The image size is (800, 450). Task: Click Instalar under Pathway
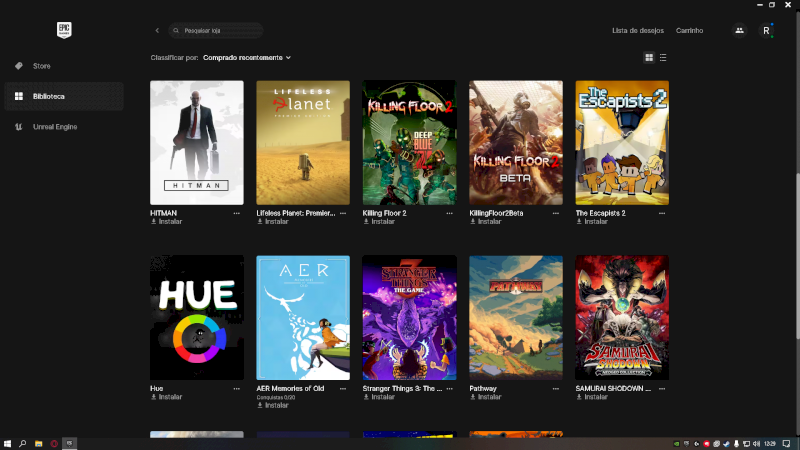click(486, 396)
